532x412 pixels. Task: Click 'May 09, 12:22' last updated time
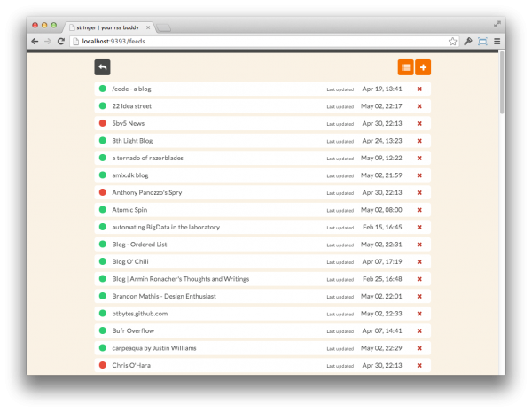click(x=381, y=158)
